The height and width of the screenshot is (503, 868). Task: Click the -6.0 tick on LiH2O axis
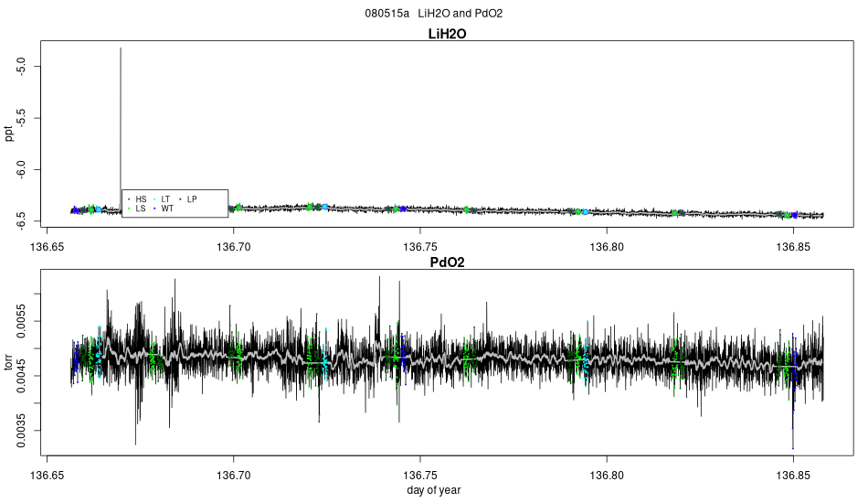21,169
